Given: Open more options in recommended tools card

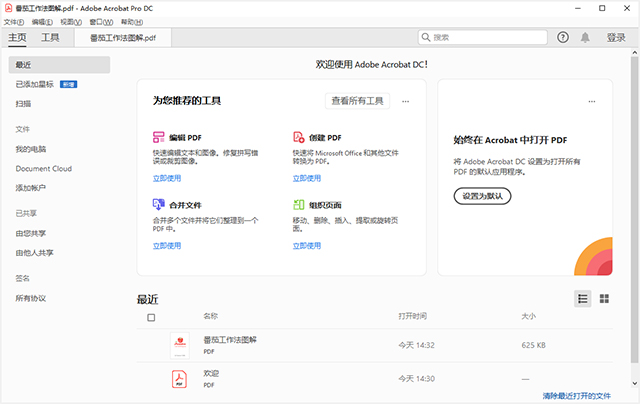Looking at the screenshot, I should (x=405, y=101).
